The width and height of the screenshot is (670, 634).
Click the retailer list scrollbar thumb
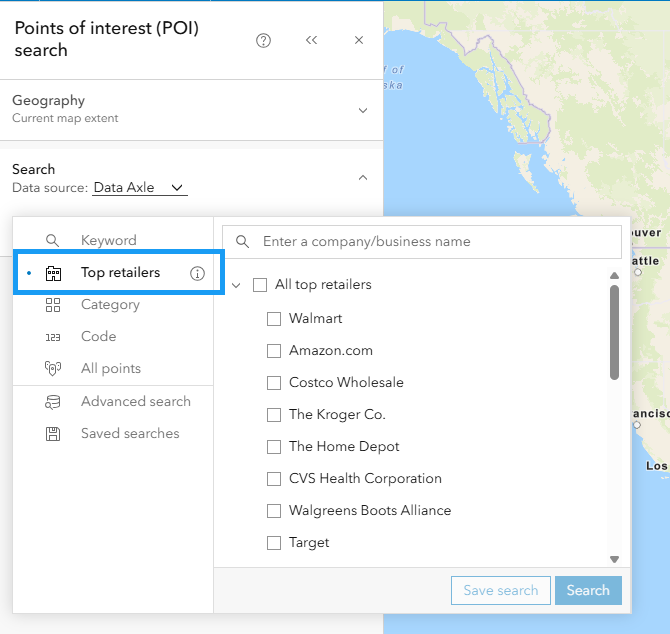[x=614, y=332]
